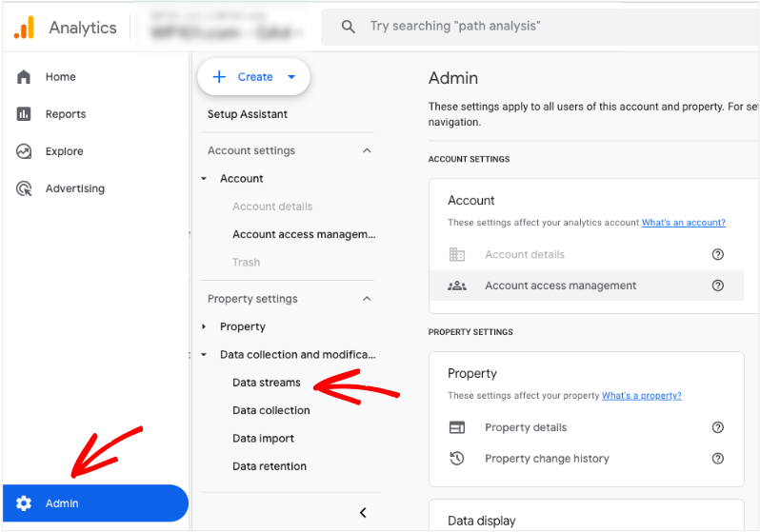Open Data retention
The image size is (760, 532).
pos(270,466)
